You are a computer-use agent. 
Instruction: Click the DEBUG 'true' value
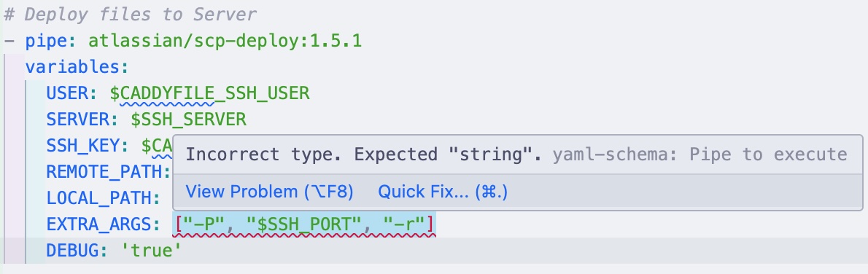coord(151,251)
